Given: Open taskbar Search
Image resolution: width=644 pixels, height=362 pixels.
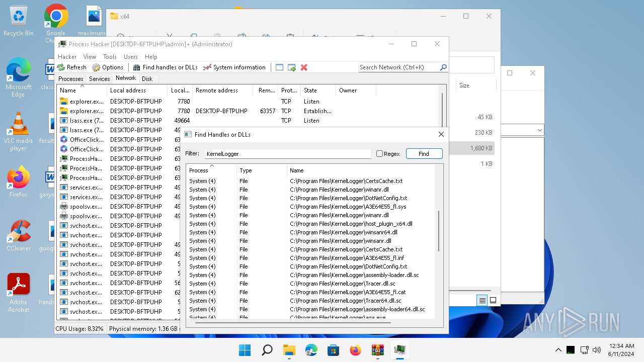Looking at the screenshot, I should coord(267,350).
